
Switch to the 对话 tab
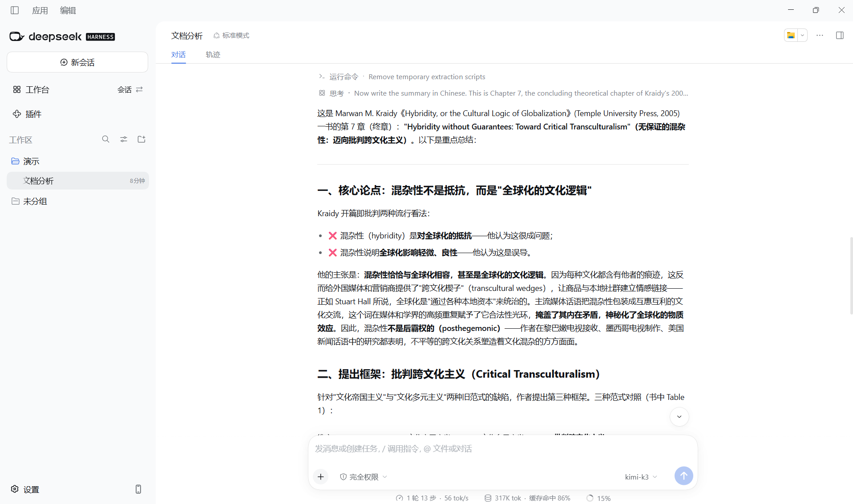point(178,54)
